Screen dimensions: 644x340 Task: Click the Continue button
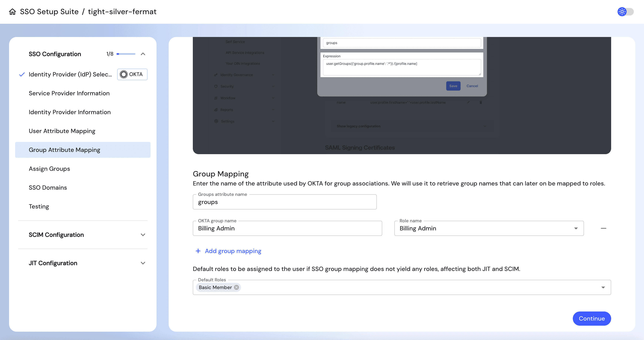592,319
